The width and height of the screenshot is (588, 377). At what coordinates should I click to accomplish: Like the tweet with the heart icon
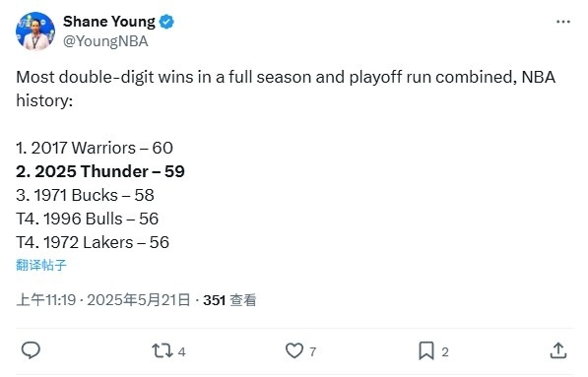click(x=294, y=351)
